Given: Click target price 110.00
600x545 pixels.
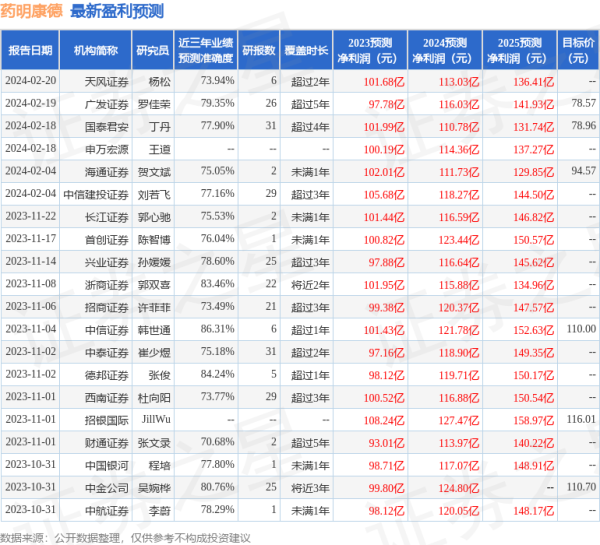Looking at the screenshot, I should (581, 329).
